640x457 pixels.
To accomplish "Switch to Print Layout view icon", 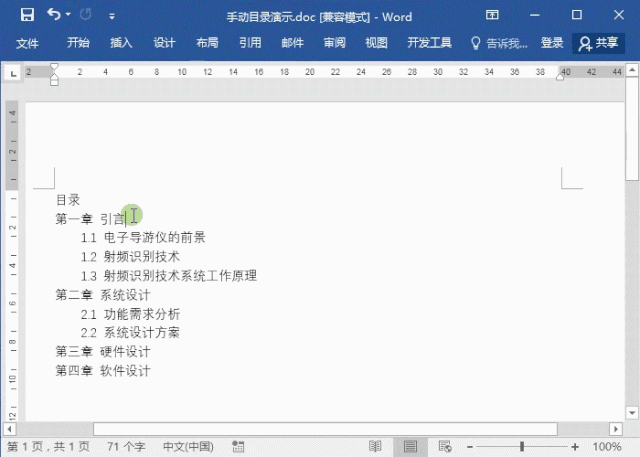I will click(410, 447).
